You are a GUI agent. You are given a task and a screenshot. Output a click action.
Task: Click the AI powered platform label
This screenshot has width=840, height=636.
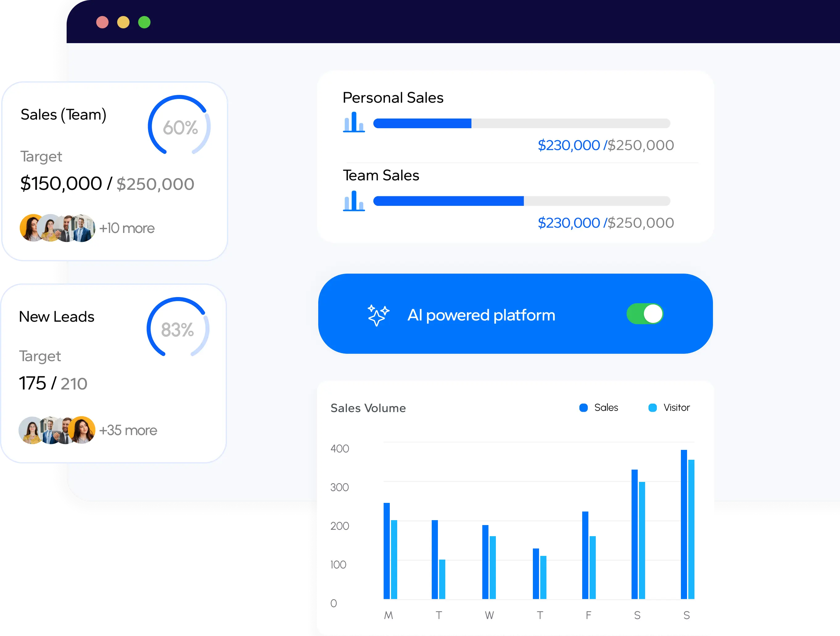pyautogui.click(x=481, y=315)
